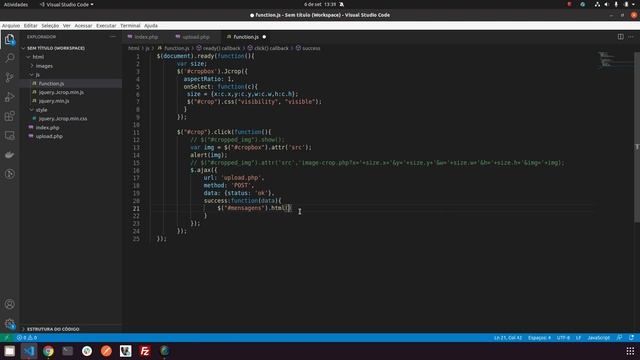Open Explorer panel more actions ellipsis
Image resolution: width=640 pixels, height=360 pixels.
pyautogui.click(x=113, y=37)
